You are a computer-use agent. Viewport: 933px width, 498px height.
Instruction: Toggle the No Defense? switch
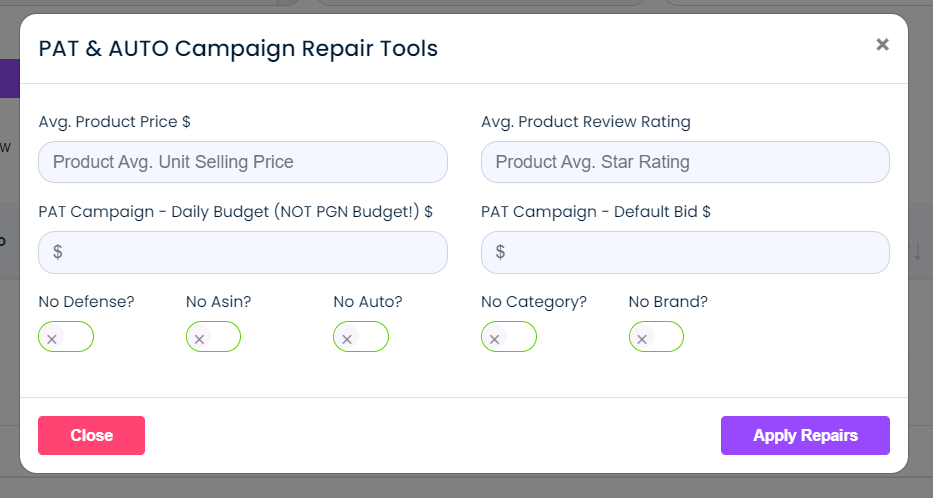pyautogui.click(x=66, y=337)
